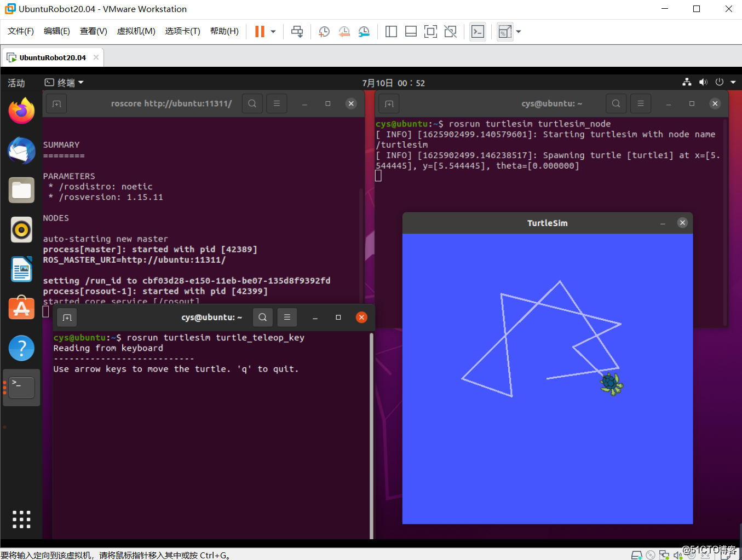
Task: Switch to Unity mode icon
Action: 450,32
